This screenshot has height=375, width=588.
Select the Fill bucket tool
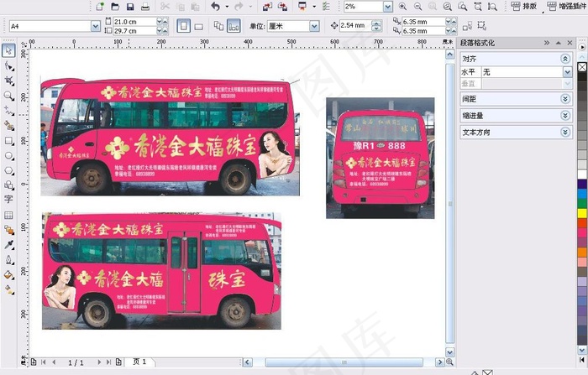8,275
